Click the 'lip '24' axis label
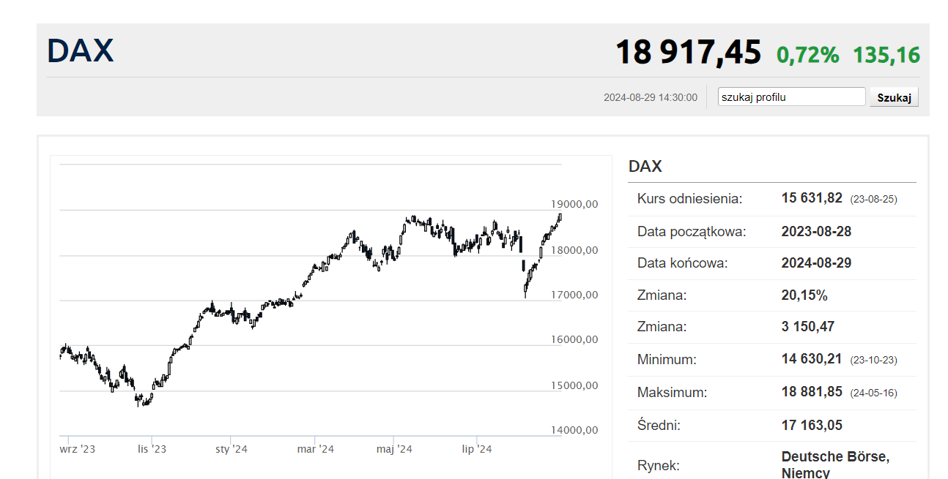This screenshot has width=948, height=479. (x=477, y=449)
